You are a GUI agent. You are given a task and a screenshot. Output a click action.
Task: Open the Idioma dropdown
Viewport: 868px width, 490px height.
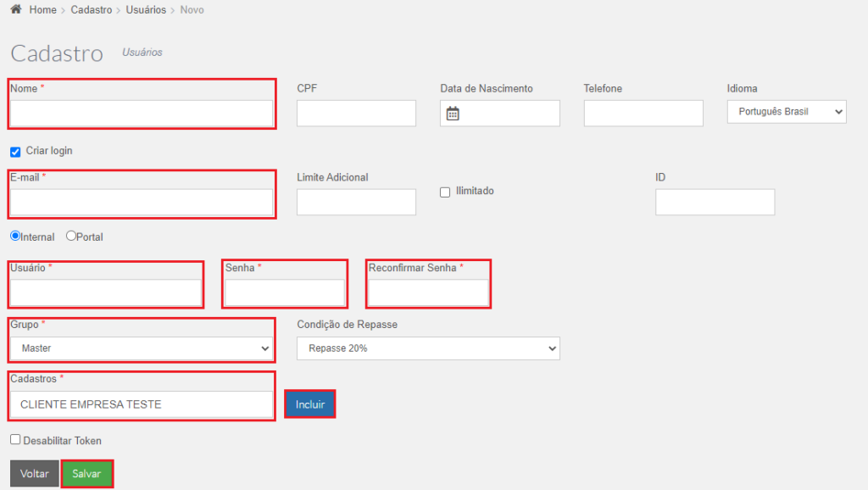(x=787, y=112)
